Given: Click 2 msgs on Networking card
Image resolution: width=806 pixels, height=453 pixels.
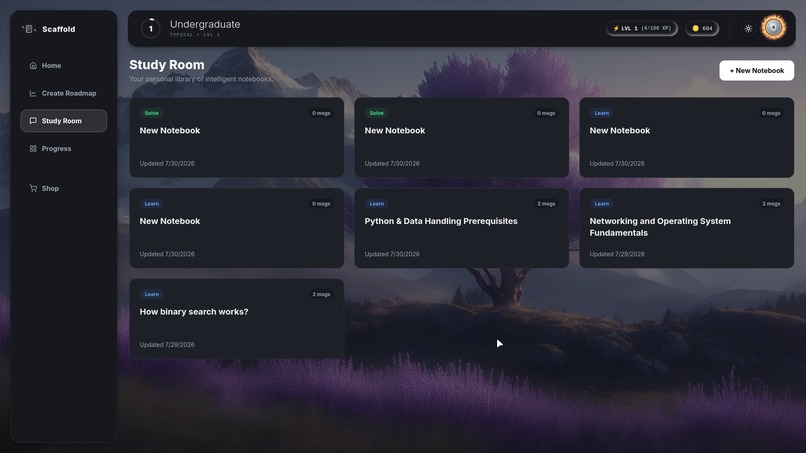Looking at the screenshot, I should (771, 204).
